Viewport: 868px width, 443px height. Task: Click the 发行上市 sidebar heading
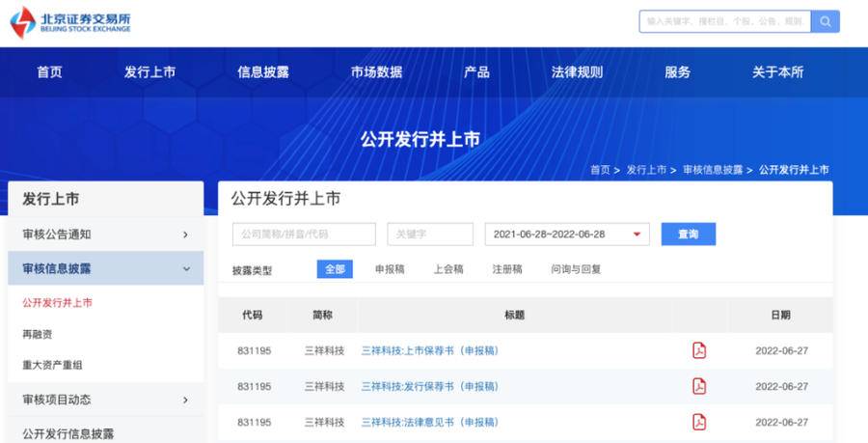(x=50, y=199)
